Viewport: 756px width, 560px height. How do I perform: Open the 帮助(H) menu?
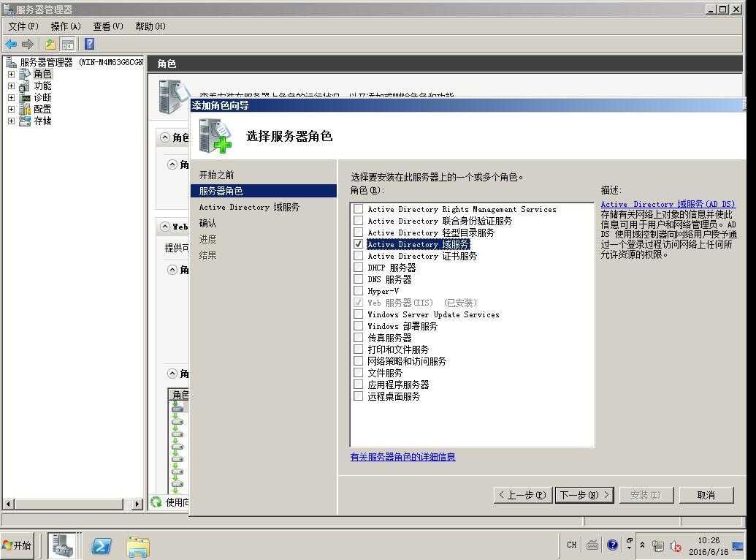click(150, 26)
